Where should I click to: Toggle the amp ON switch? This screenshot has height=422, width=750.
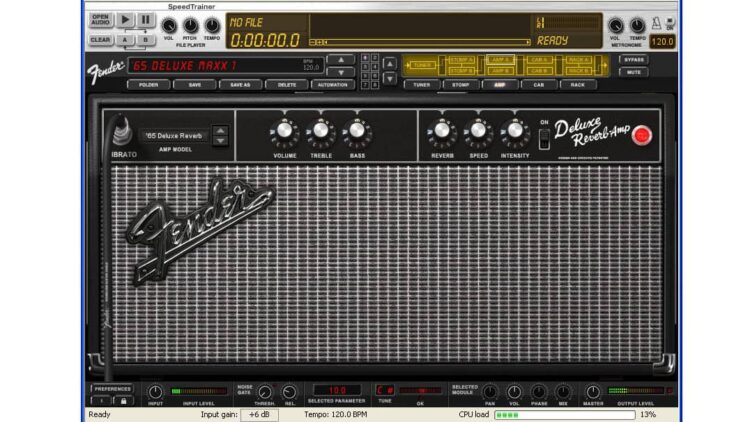click(544, 138)
